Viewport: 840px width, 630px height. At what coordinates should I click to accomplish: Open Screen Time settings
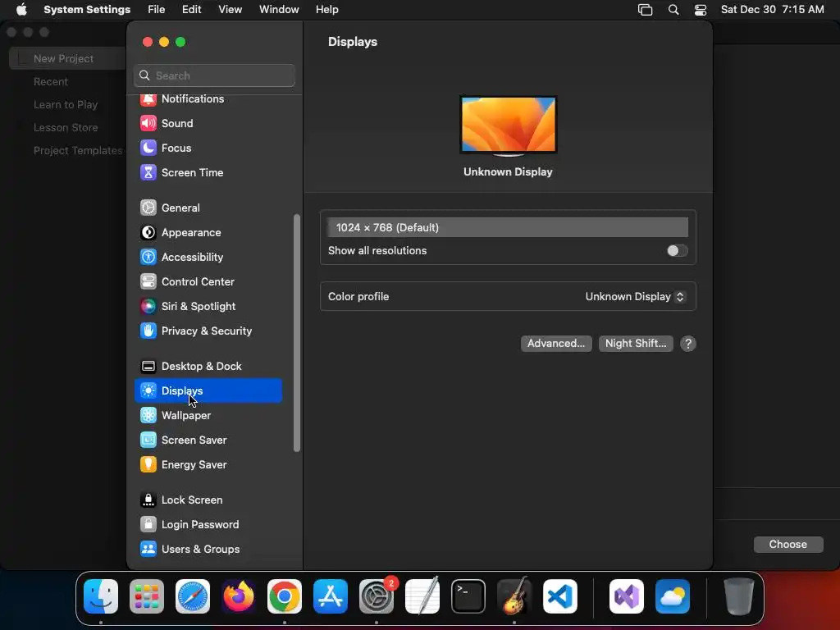point(208,172)
